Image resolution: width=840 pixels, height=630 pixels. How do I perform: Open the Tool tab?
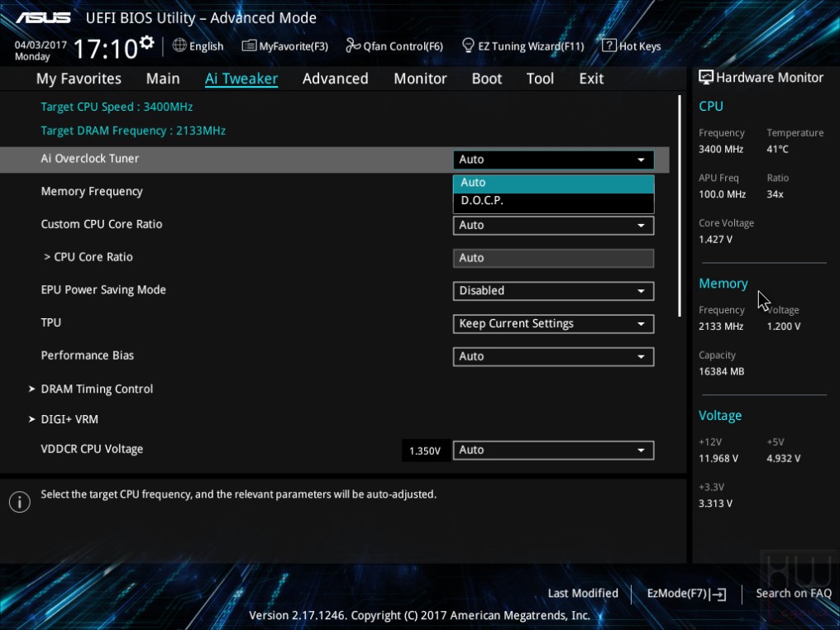click(x=540, y=79)
